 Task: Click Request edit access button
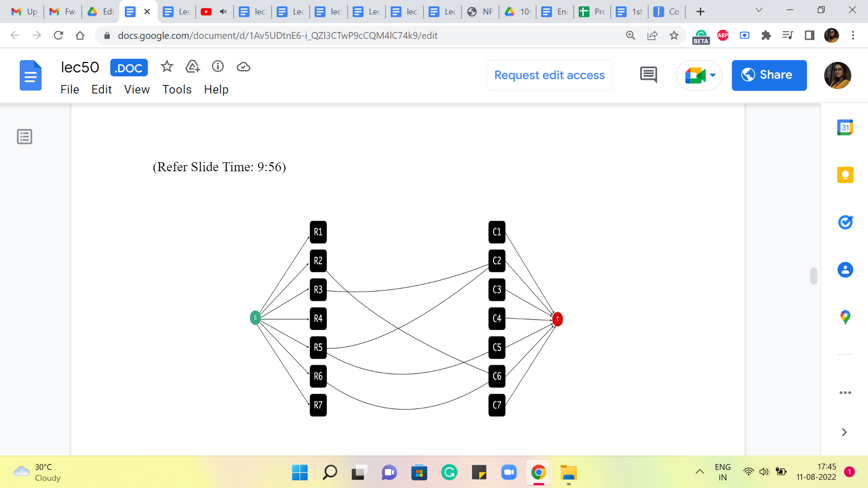[x=549, y=75]
